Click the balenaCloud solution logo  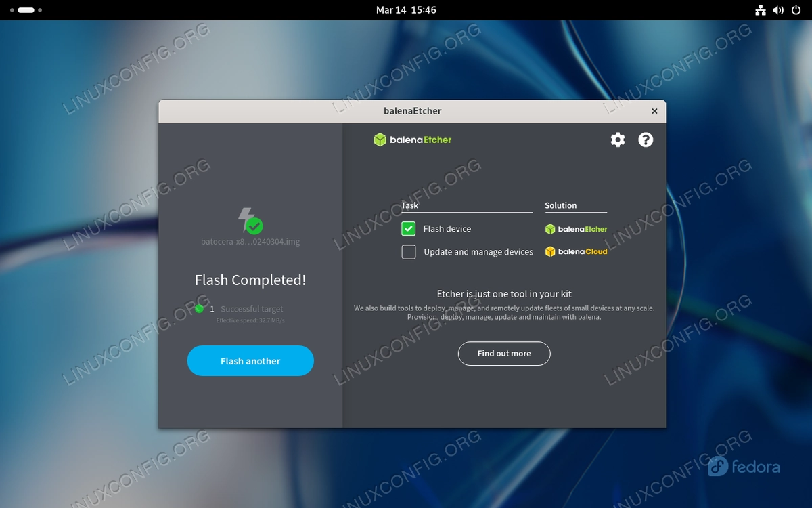click(576, 251)
